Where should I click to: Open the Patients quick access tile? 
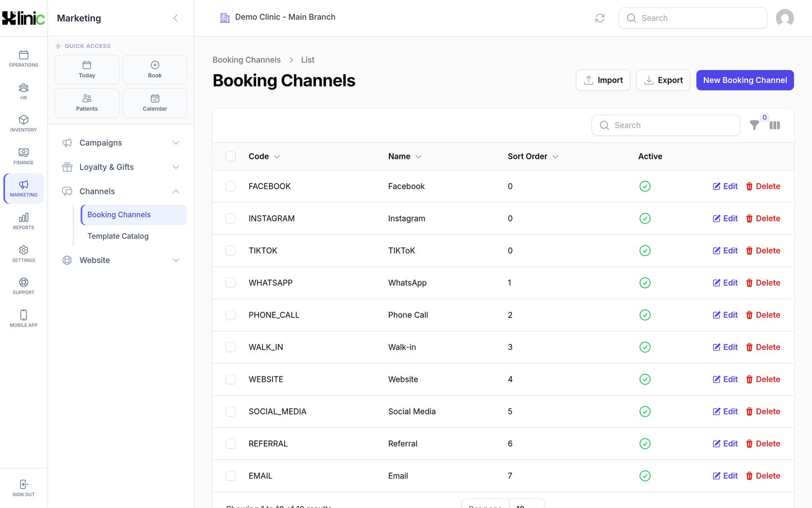tap(87, 103)
